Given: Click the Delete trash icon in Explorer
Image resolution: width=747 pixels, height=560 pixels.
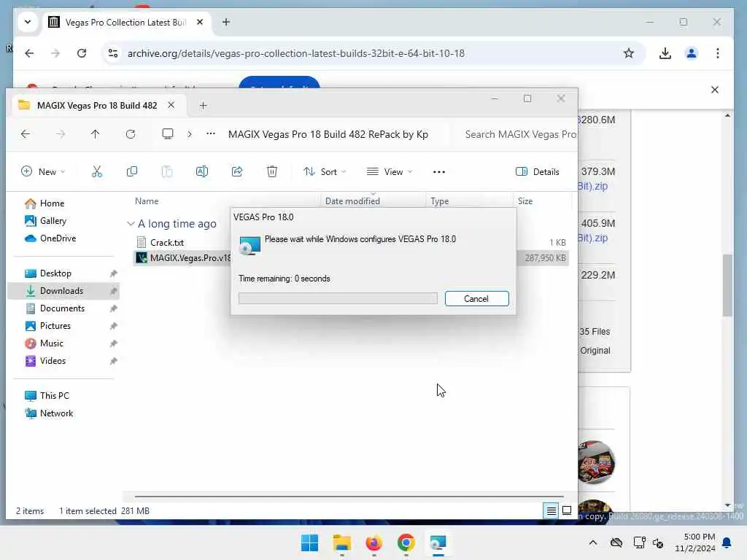Looking at the screenshot, I should 272,171.
